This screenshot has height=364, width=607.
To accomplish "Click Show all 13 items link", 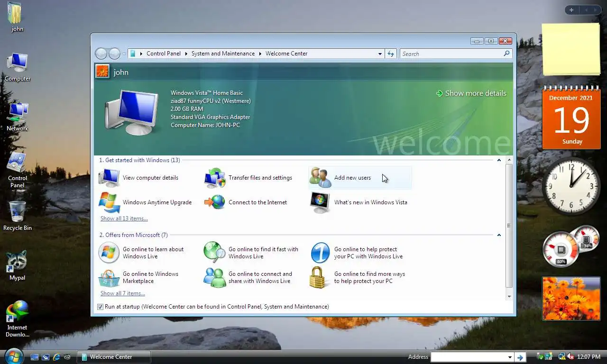I will (x=124, y=218).
